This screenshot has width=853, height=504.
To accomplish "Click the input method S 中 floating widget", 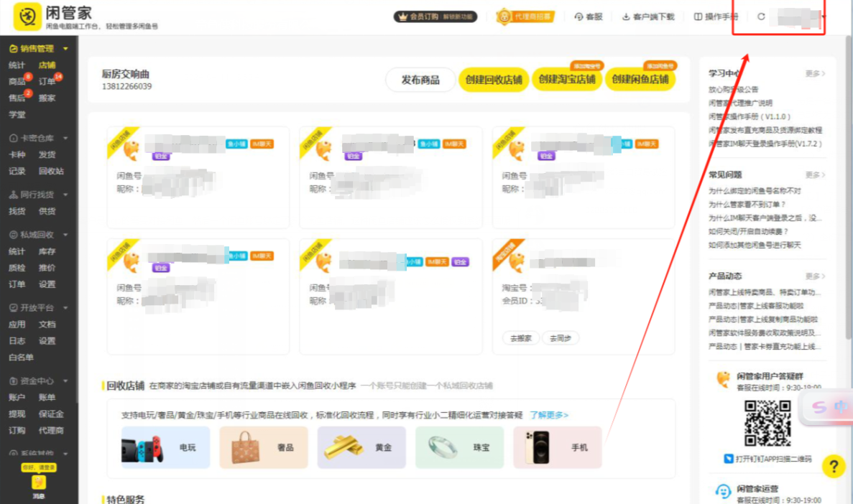I will click(x=829, y=406).
